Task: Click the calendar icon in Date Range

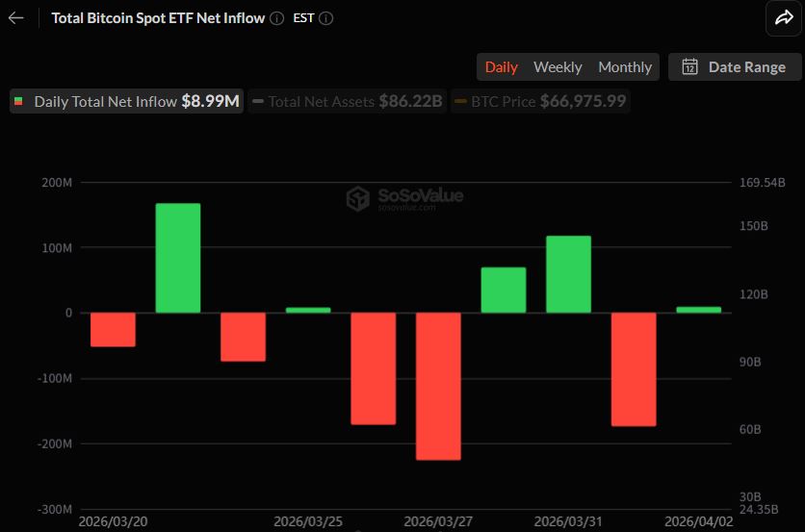Action: pyautogui.click(x=689, y=66)
